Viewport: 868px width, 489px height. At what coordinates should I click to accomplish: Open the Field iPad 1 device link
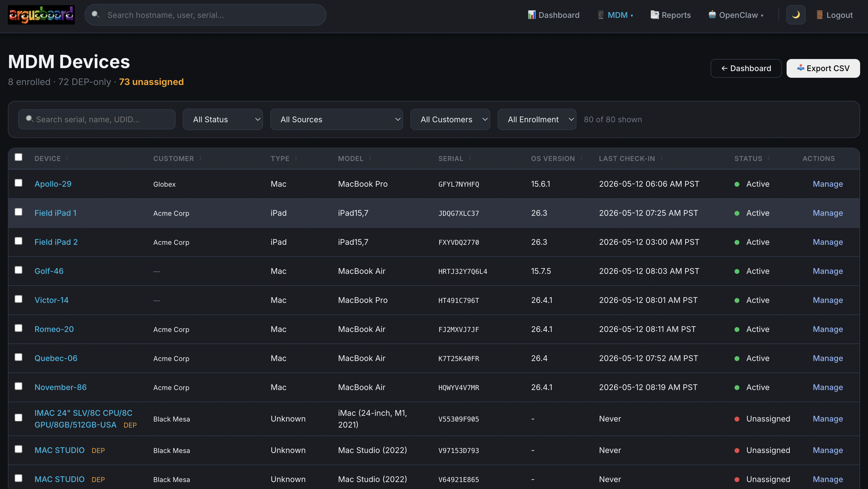[x=56, y=213]
